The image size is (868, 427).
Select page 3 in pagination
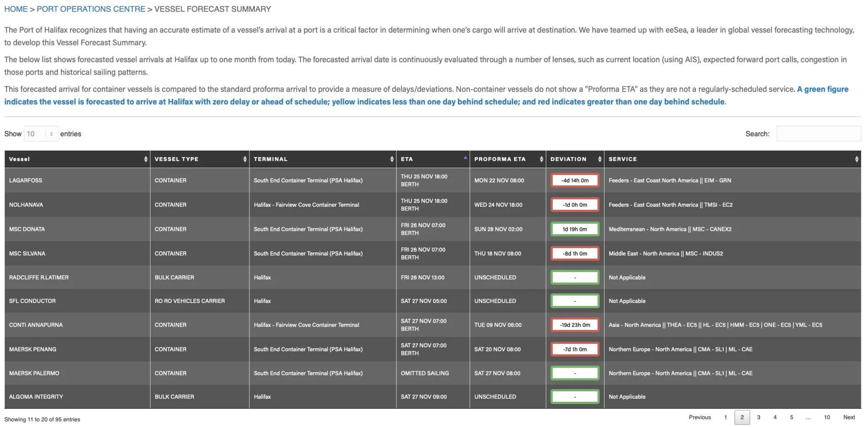758,417
